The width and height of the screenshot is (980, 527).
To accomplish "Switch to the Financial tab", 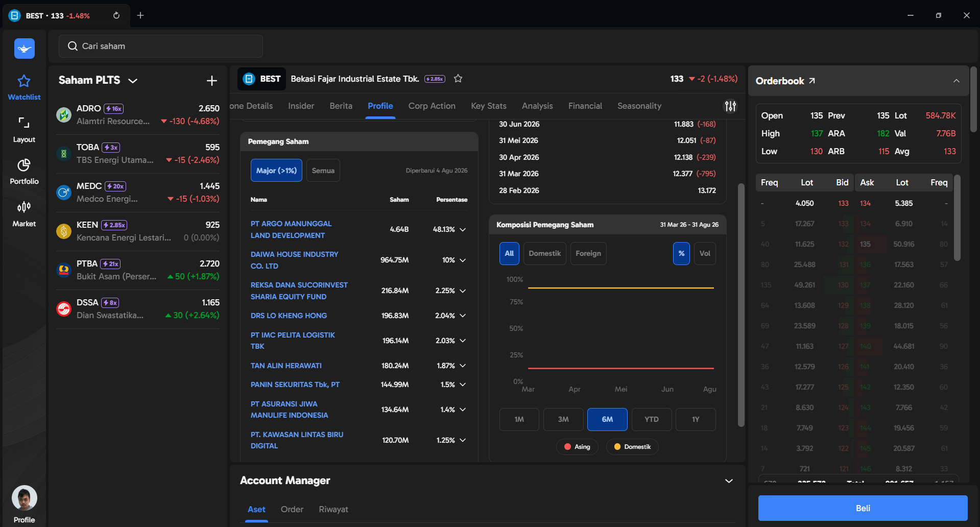I will click(585, 106).
